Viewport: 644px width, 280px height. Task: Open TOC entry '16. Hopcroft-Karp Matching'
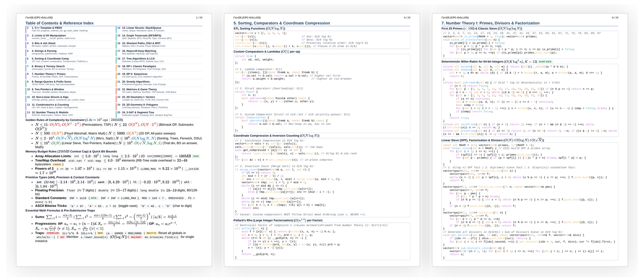point(139,51)
